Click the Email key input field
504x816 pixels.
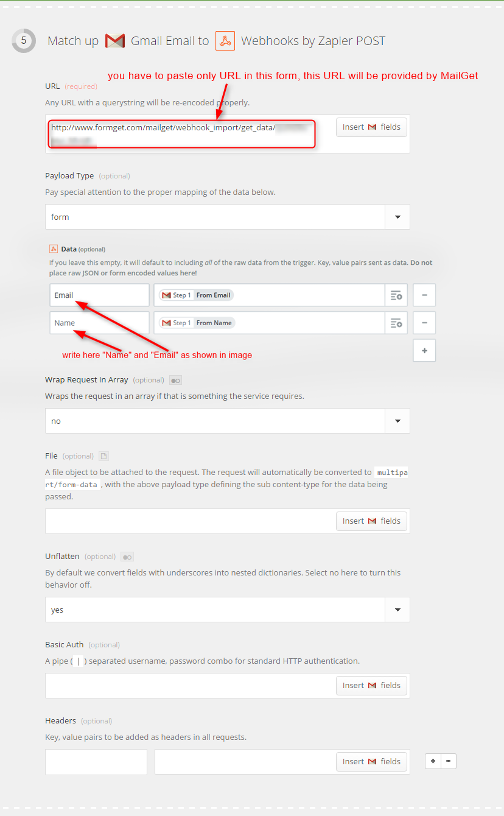99,295
